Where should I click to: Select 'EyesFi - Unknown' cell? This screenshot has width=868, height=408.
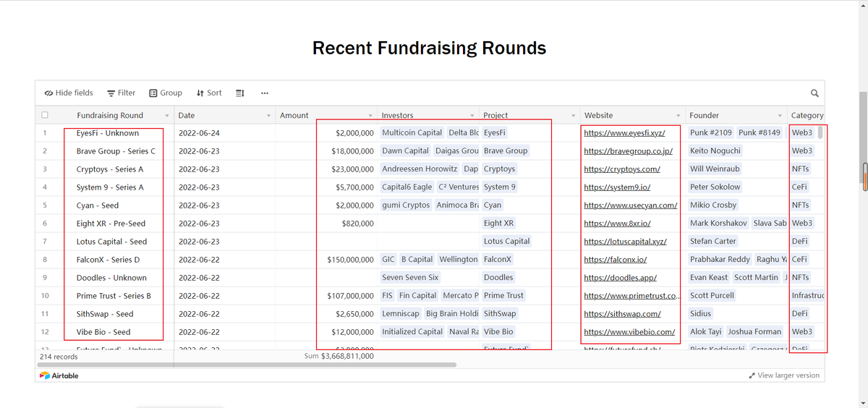[x=108, y=133]
